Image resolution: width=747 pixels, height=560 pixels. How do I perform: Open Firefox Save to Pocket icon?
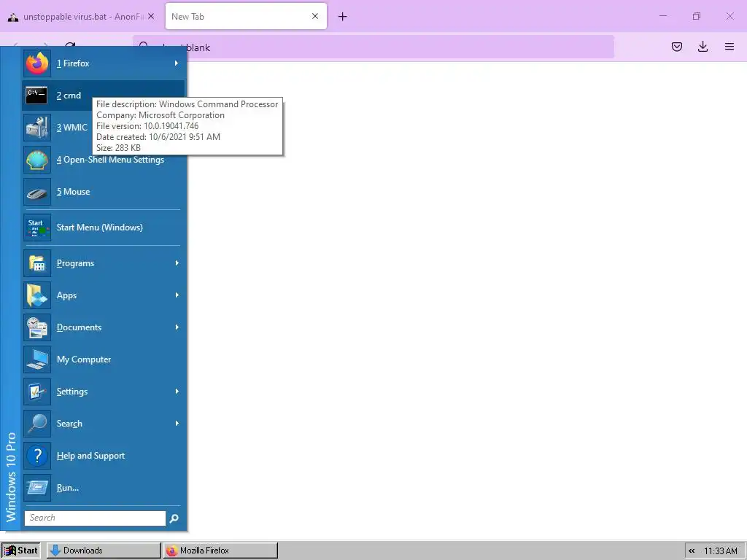coord(676,47)
